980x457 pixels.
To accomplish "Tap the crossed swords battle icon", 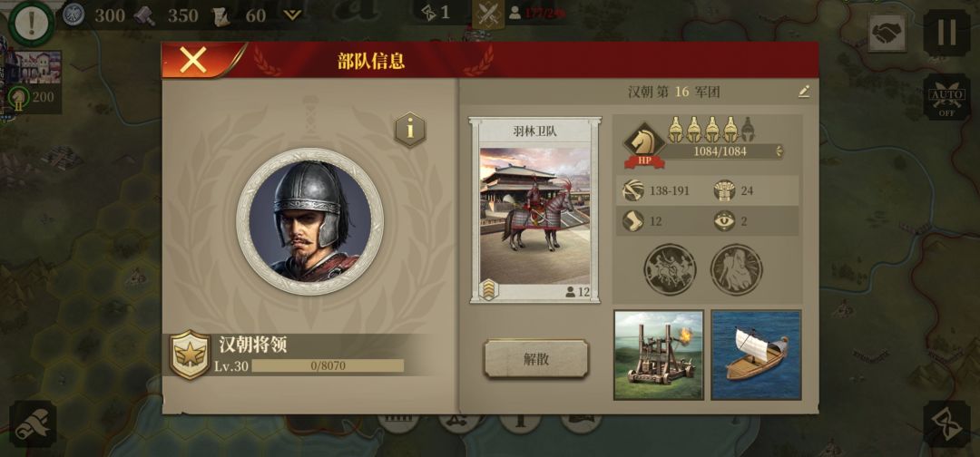I will click(x=488, y=15).
